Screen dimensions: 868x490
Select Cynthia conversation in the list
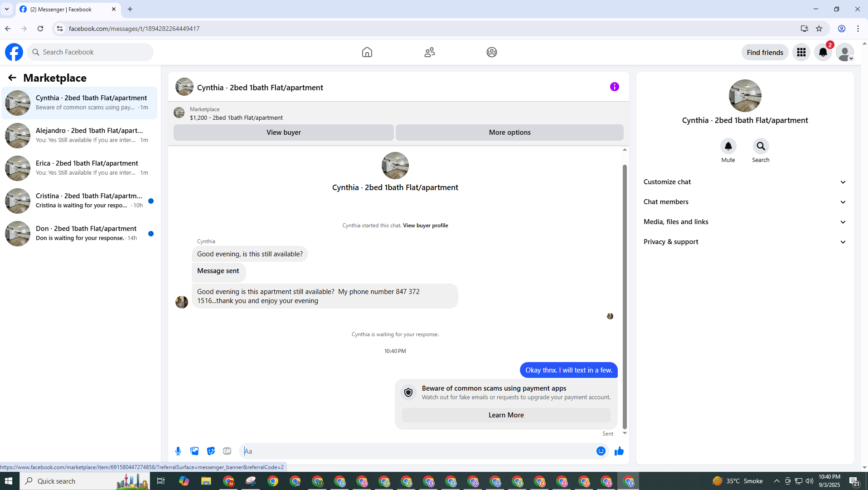[x=79, y=103]
